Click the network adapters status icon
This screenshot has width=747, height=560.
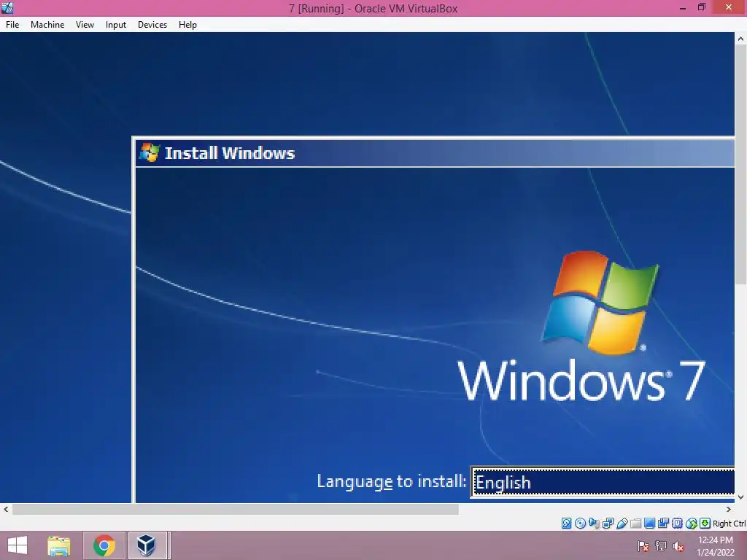pos(608,524)
